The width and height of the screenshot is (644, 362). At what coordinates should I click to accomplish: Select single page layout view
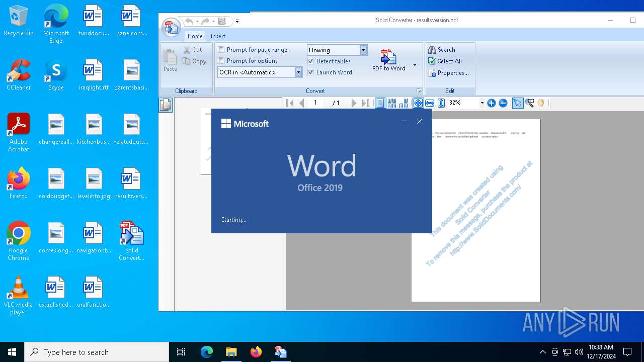tap(380, 103)
